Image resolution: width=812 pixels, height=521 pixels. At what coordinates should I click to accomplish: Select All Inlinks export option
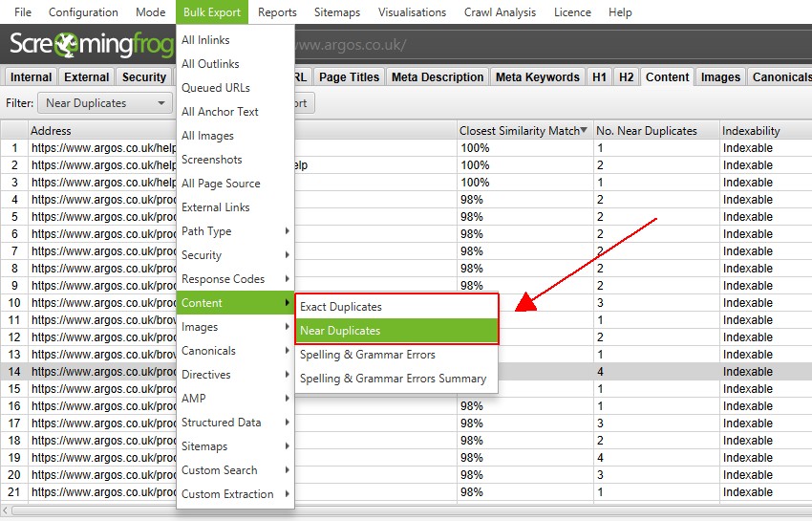235,40
